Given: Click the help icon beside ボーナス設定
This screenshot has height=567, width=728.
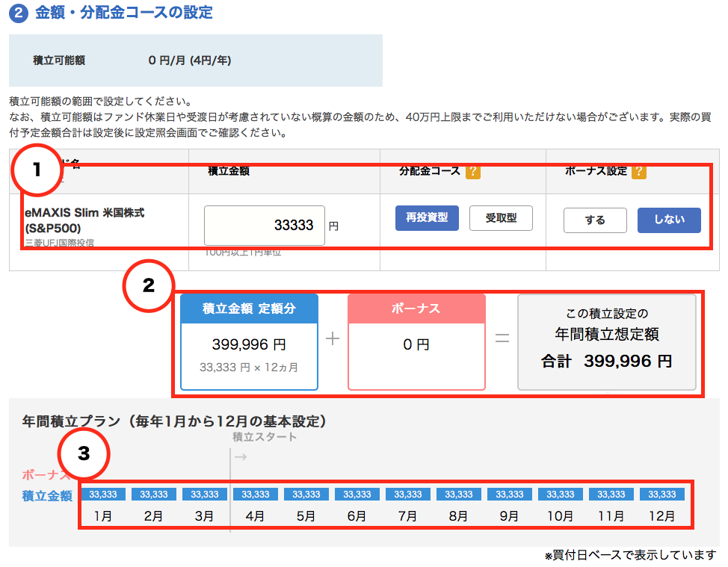Looking at the screenshot, I should click(638, 172).
